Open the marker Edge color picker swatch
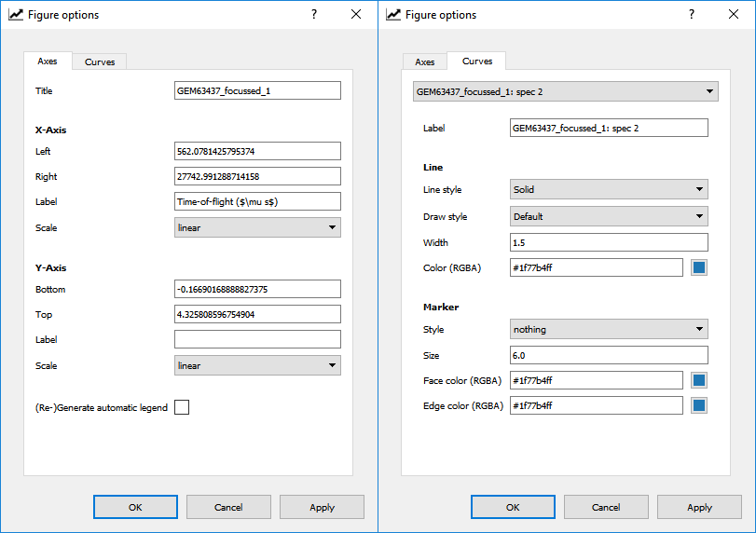The width and height of the screenshot is (756, 533). point(698,405)
